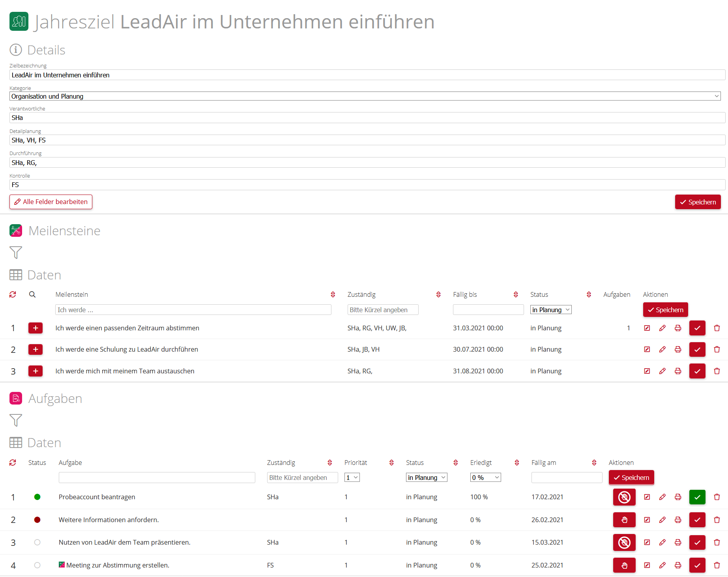
Task: Add subtask to 'Team austauschen' milestone
Action: (36, 371)
